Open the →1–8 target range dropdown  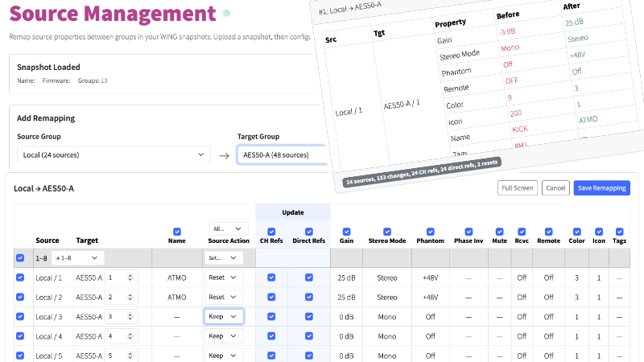pos(77,257)
